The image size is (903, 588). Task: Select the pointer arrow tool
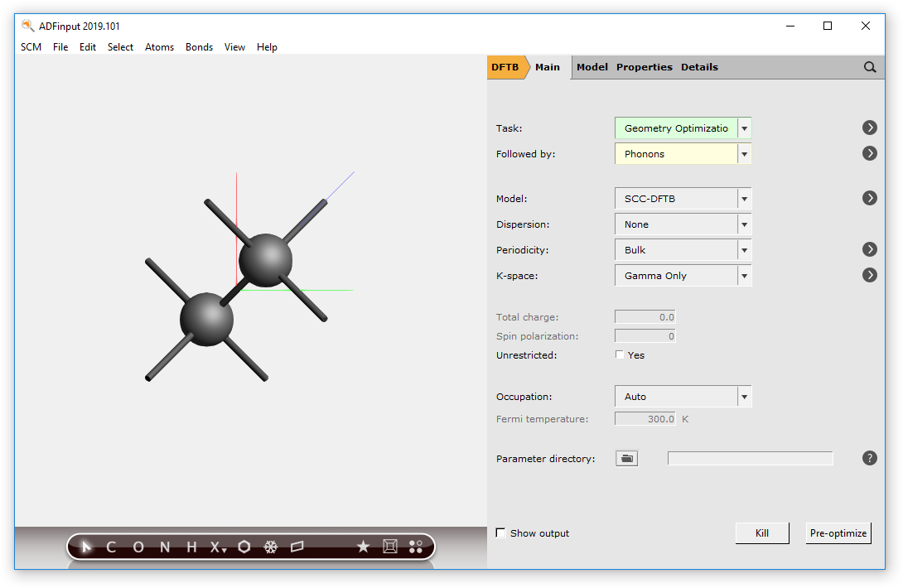(86, 547)
